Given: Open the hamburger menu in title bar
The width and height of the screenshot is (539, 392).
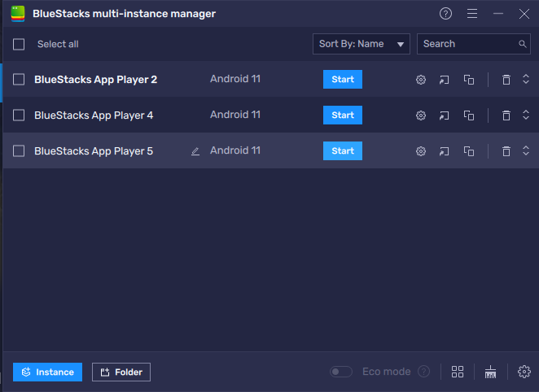Looking at the screenshot, I should click(x=472, y=14).
